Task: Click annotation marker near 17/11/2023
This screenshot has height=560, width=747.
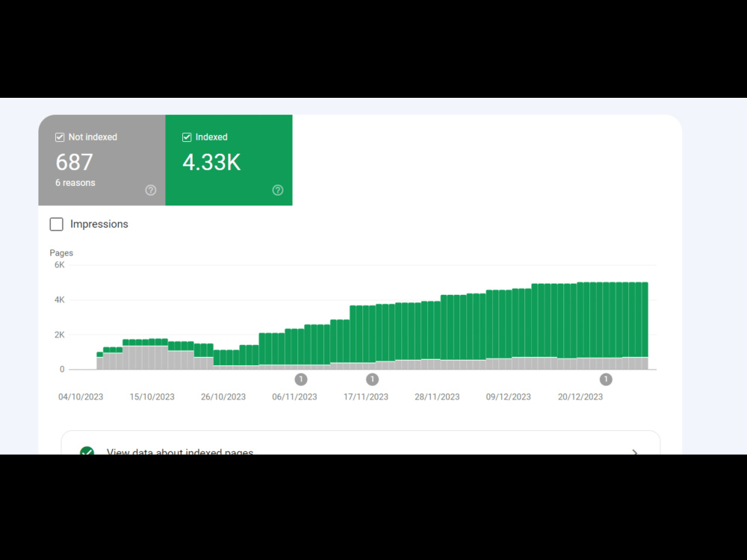Action: [372, 379]
